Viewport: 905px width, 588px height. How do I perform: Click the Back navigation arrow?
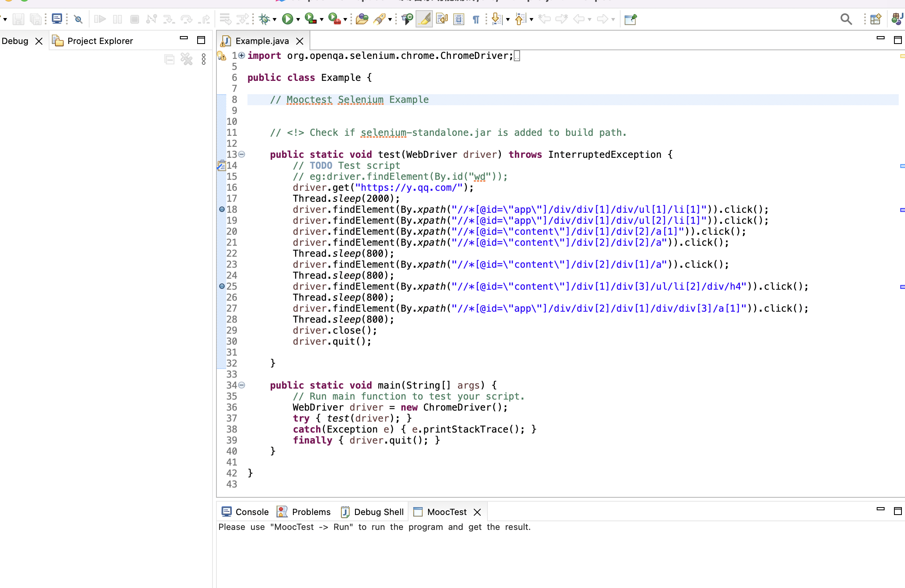pyautogui.click(x=579, y=19)
